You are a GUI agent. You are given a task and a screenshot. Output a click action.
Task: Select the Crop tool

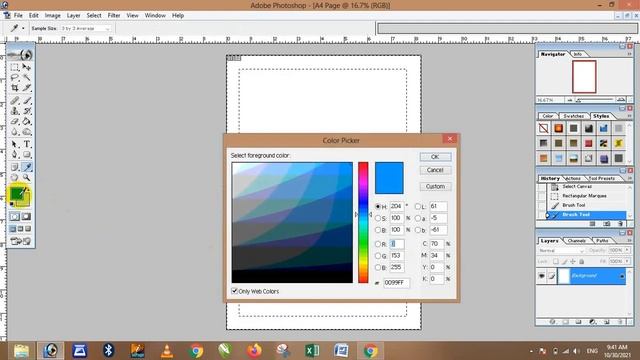(x=15, y=88)
